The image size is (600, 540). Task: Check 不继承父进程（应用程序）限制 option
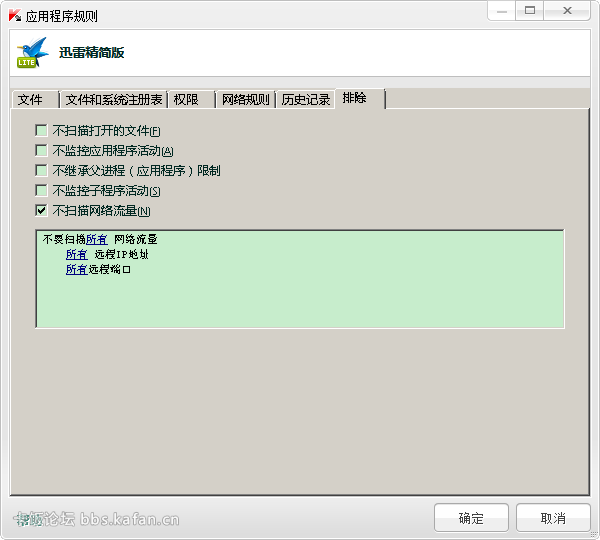point(41,170)
